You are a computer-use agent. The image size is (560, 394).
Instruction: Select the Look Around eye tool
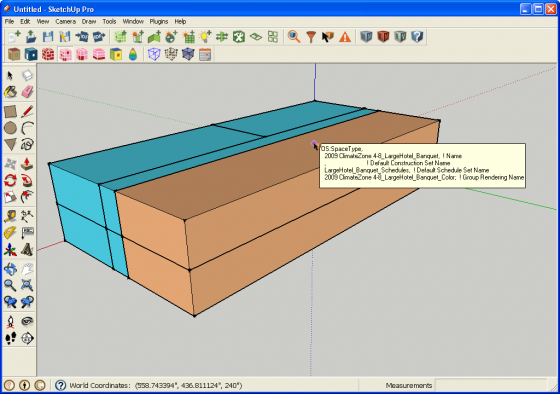click(27, 321)
